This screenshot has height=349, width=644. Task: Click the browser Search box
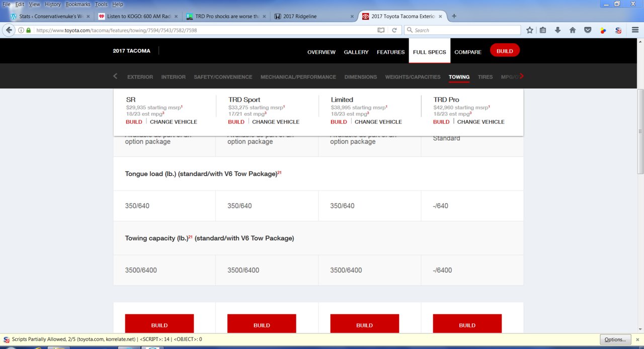tap(462, 30)
